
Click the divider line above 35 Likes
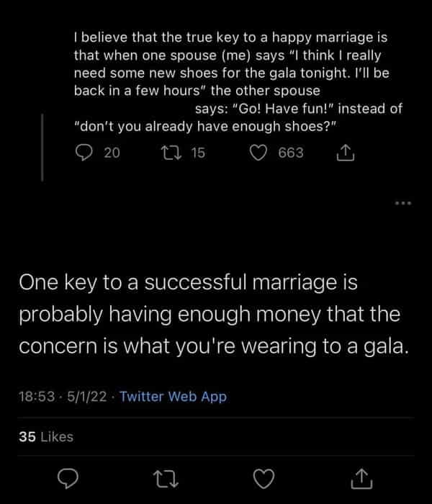tap(216, 416)
